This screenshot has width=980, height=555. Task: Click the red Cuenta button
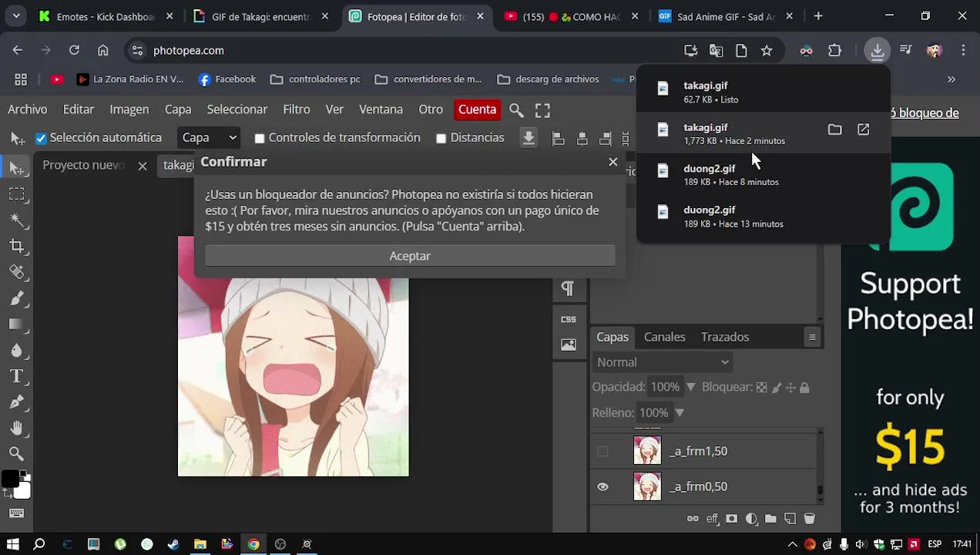(x=478, y=110)
